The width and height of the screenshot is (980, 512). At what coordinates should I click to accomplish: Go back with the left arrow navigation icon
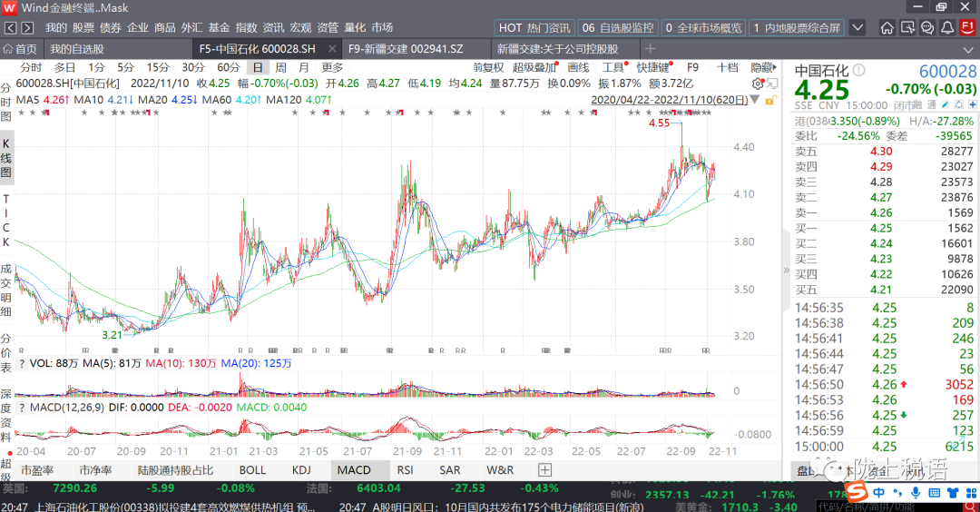tap(11, 27)
